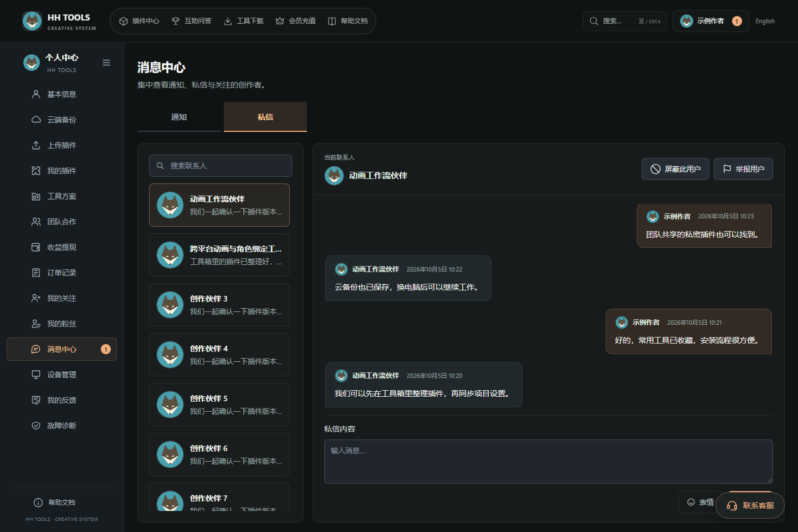Image resolution: width=798 pixels, height=532 pixels.
Task: Click the 屏蔽此用户 button
Action: click(676, 169)
